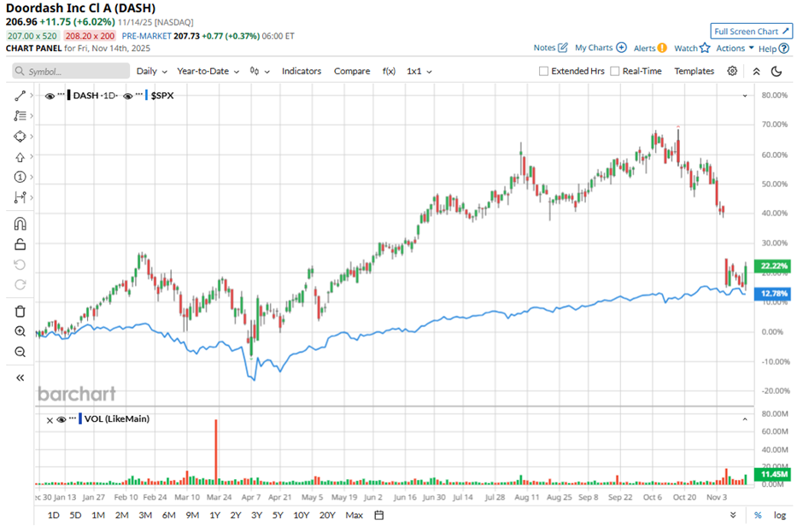Open the Templates menu button
Screen dimensions: 803x532
[694, 72]
